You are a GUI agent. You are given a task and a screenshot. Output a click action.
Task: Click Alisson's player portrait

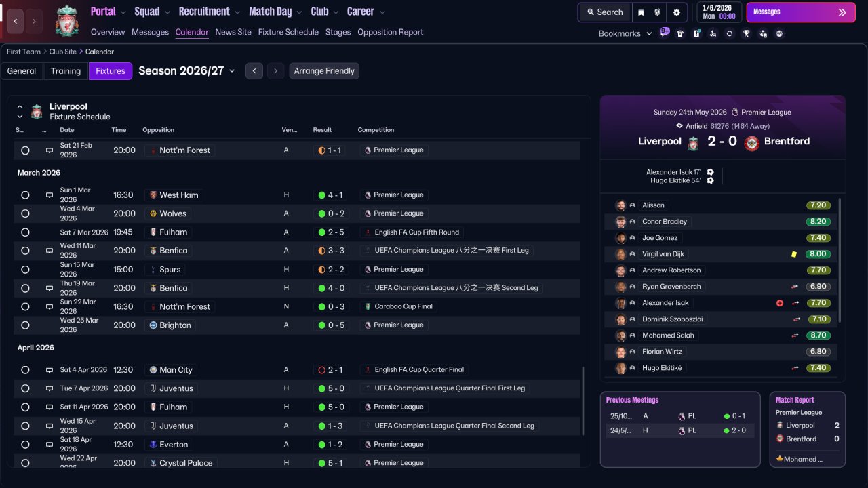[x=620, y=205]
